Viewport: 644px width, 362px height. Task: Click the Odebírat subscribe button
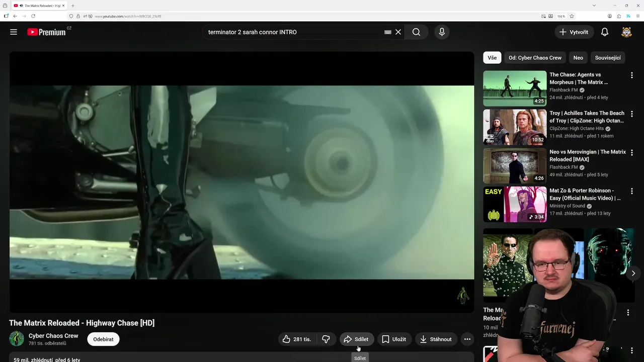pos(103,339)
